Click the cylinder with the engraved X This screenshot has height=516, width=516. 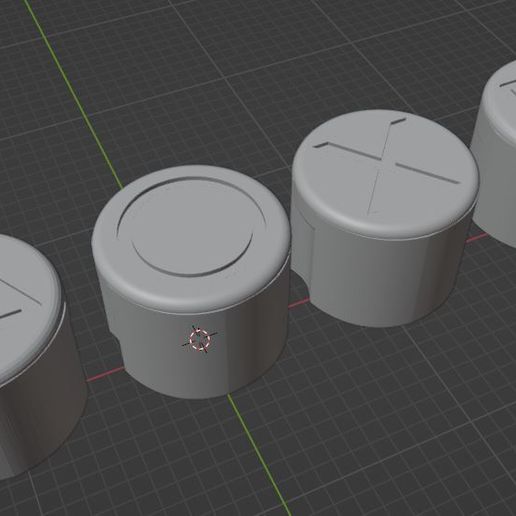click(385, 218)
